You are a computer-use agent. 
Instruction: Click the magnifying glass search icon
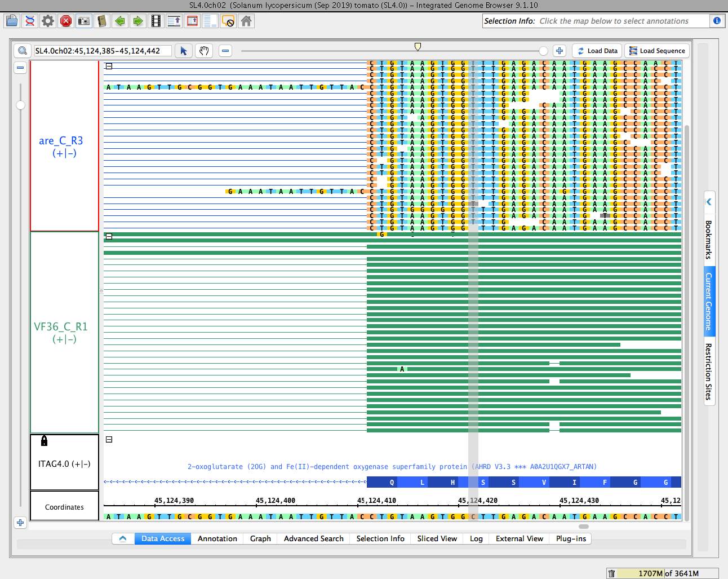click(x=23, y=51)
